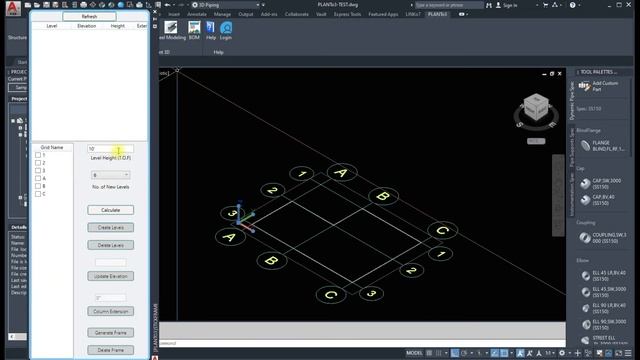Viewport: 640px width, 360px height.
Task: Click the Autodesk App Store cart icon
Action: (x=545, y=5)
